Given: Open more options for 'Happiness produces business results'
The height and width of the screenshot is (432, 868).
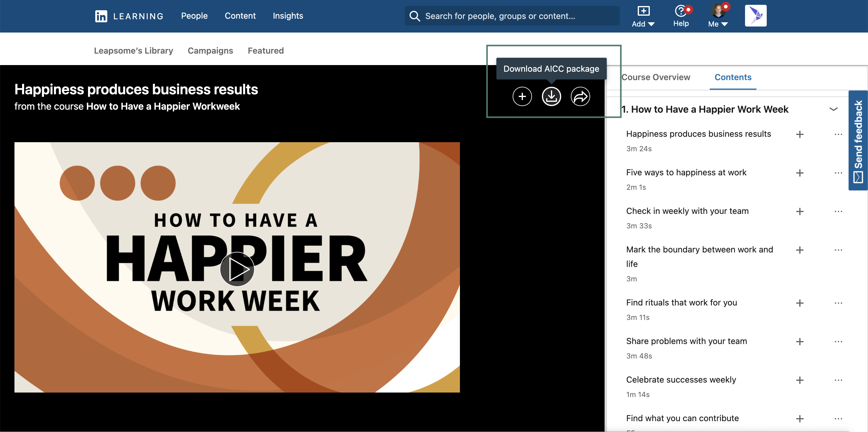Looking at the screenshot, I should (838, 134).
